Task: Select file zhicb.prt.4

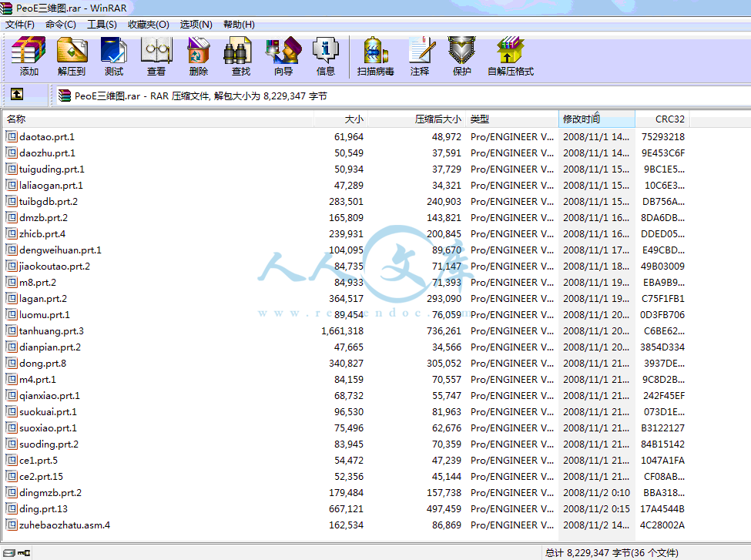Action: [42, 233]
